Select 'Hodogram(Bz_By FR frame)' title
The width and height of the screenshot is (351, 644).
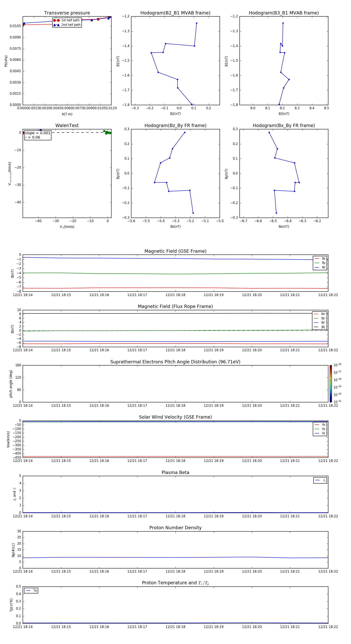pyautogui.click(x=175, y=125)
